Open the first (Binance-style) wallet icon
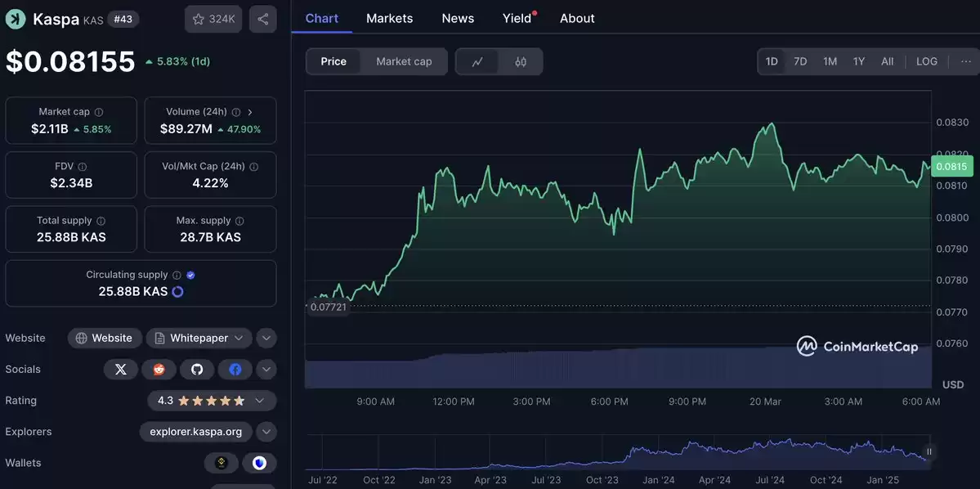Image resolution: width=980 pixels, height=489 pixels. click(222, 464)
